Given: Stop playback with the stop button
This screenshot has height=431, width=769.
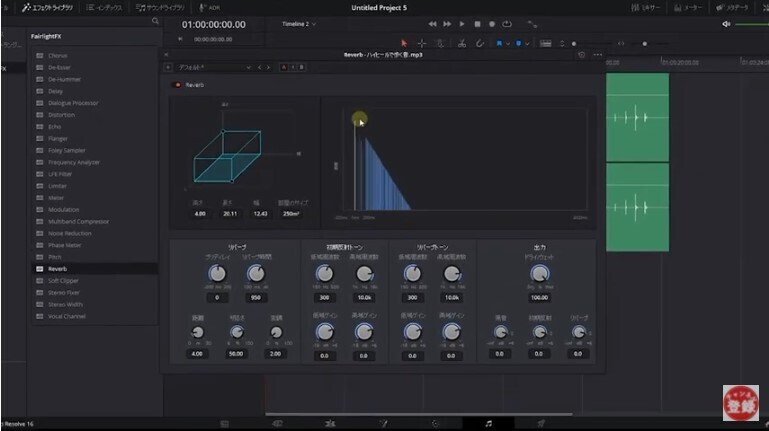Looking at the screenshot, I should point(477,24).
